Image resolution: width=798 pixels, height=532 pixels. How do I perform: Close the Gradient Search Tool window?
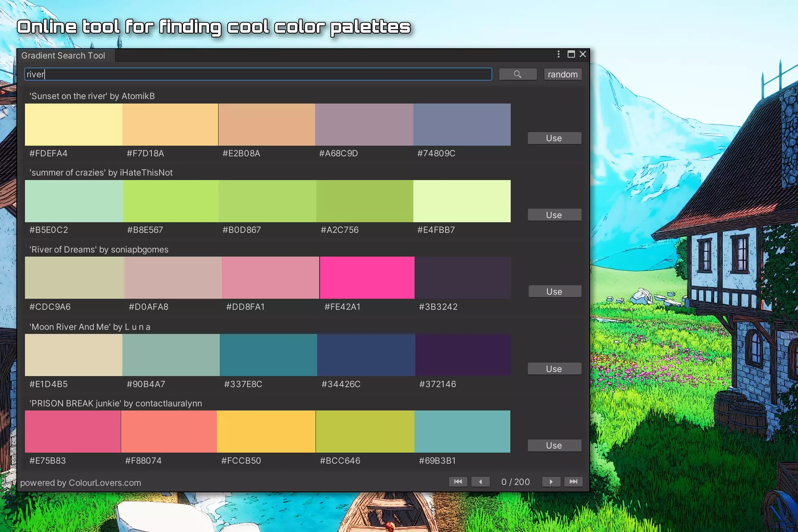click(583, 54)
